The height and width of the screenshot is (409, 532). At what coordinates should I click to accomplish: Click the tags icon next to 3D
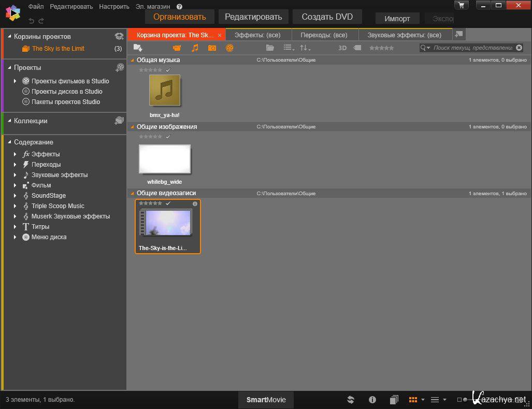point(357,48)
